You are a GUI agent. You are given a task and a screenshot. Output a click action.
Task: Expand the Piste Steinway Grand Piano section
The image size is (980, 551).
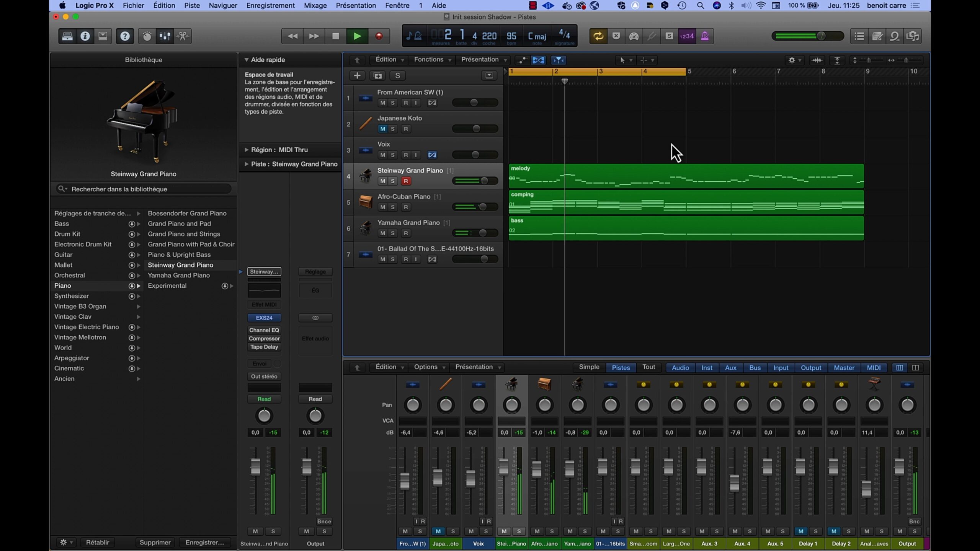(x=247, y=164)
